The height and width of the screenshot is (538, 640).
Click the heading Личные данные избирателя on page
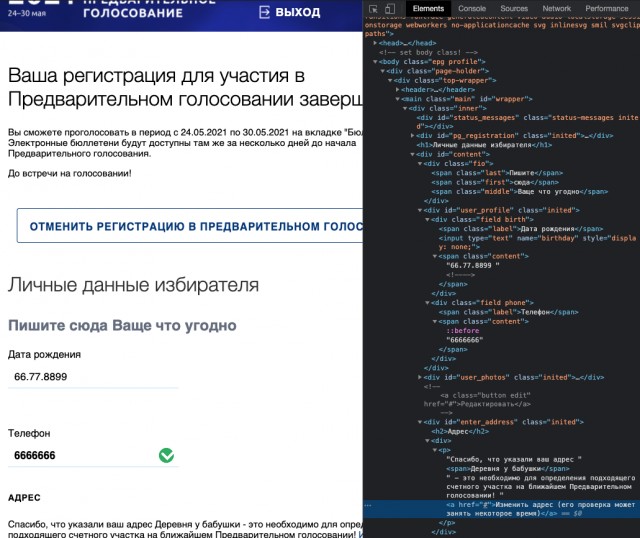point(133,285)
